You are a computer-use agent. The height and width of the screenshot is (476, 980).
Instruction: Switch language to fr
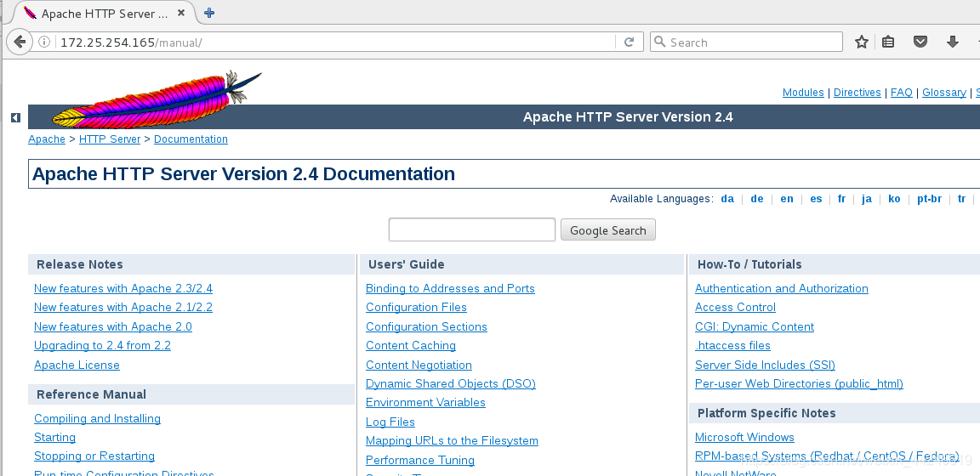[841, 199]
